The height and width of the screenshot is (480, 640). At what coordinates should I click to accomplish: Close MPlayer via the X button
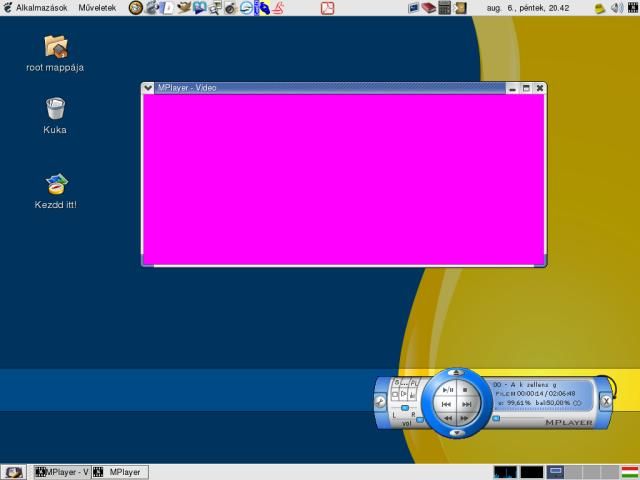click(606, 401)
